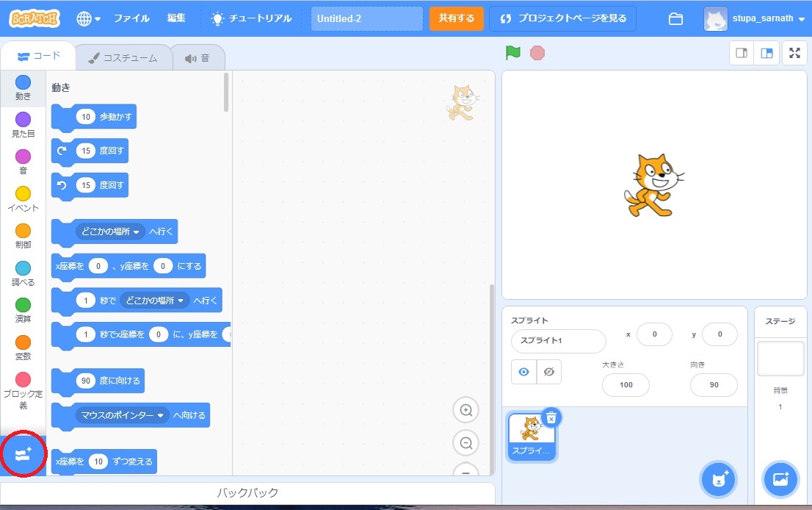Viewport: 812px width, 510px height.
Task: Show the sprite with eye icon
Action: (x=523, y=372)
